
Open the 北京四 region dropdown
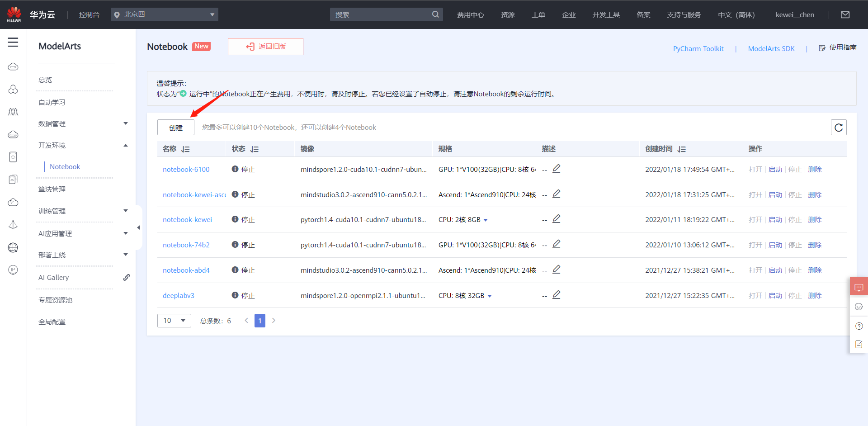[x=165, y=14]
